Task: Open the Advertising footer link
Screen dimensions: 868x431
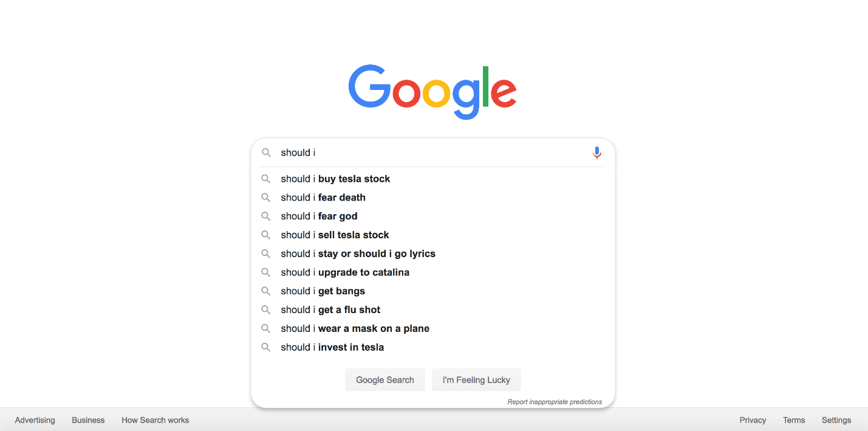Action: point(35,420)
